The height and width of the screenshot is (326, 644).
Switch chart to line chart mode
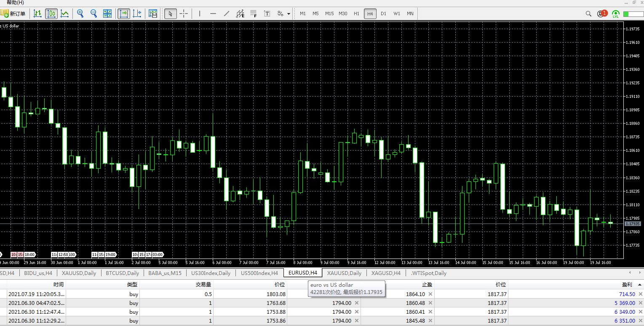(x=64, y=13)
